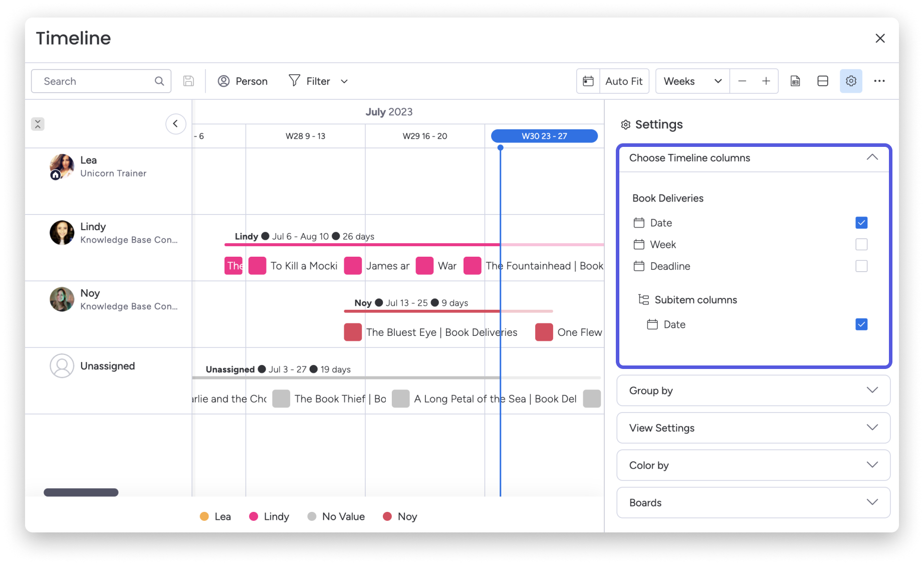
Task: Click the save view icon
Action: click(188, 81)
